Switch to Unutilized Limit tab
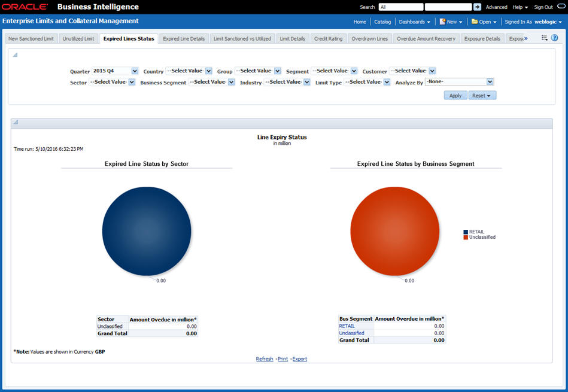 pos(78,39)
